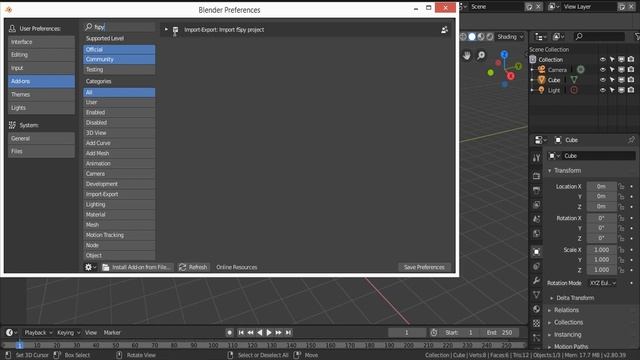Select the Themes preferences section
640x360 pixels.
[41, 94]
